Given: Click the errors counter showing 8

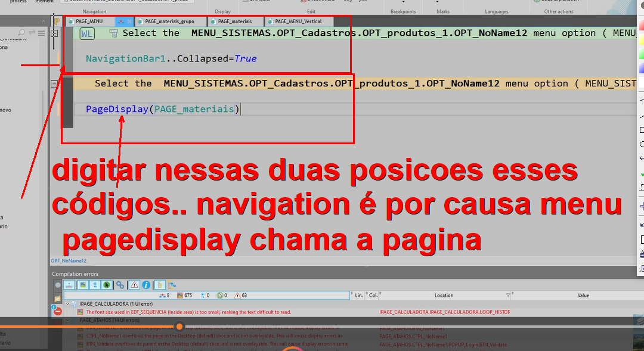Looking at the screenshot, I should click(x=165, y=296).
